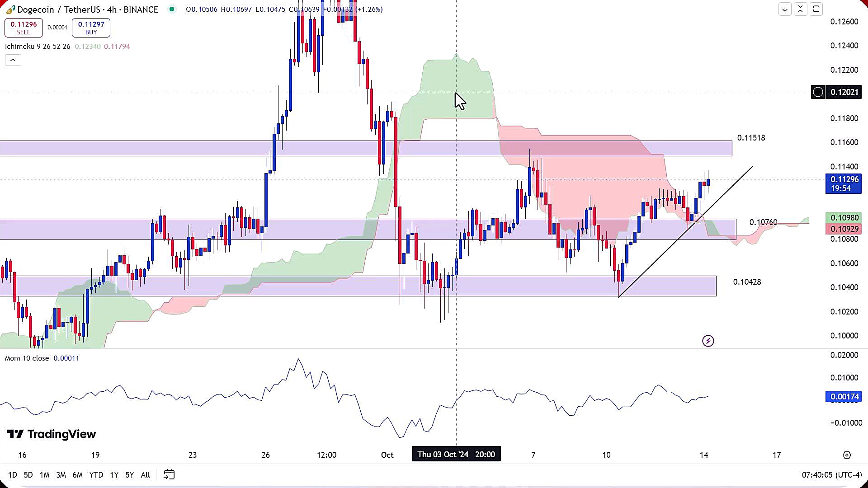The image size is (868, 488).
Task: Click the Dogecoin / TetherUS symbol title
Action: click(x=88, y=9)
